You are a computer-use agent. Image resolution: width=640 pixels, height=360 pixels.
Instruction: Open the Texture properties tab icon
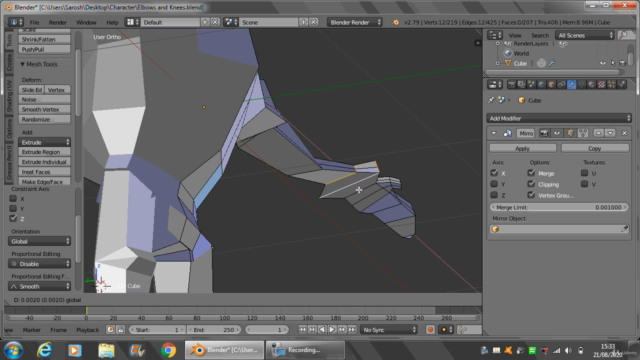click(x=601, y=84)
